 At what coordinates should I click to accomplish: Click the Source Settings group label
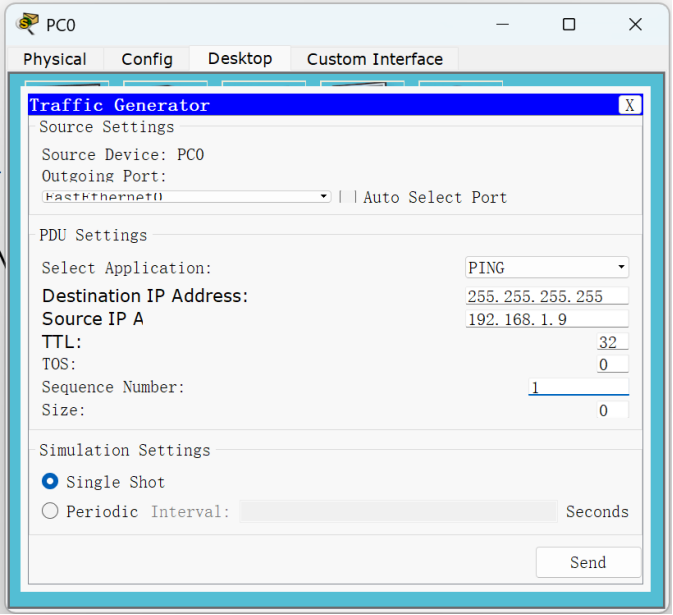tap(107, 127)
